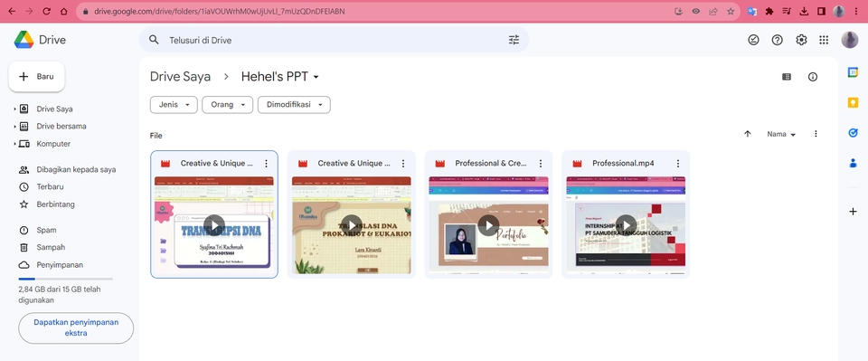Viewport: 868px width, 361px height.
Task: Click the offline ready status icon
Action: (753, 40)
